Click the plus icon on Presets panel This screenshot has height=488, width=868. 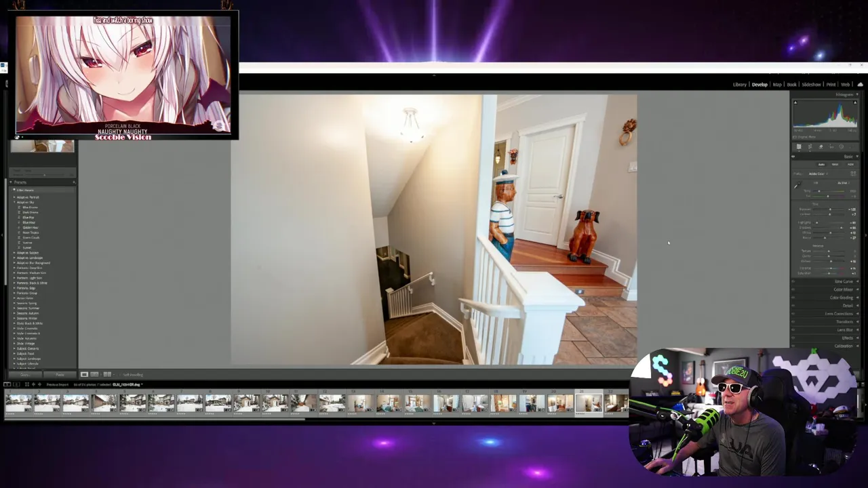click(x=74, y=182)
